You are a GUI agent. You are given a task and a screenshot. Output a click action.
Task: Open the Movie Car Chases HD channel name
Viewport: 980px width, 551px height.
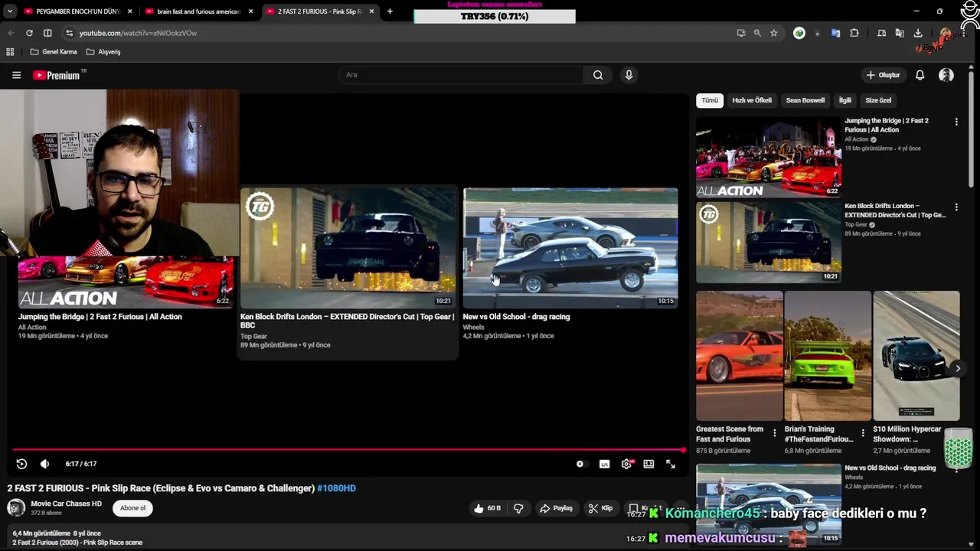[66, 504]
